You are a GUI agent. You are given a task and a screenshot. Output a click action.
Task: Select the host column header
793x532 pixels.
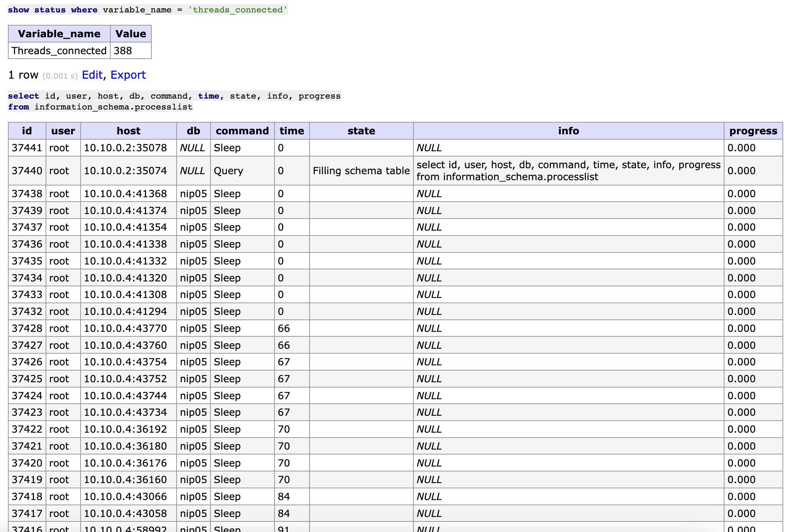(128, 131)
